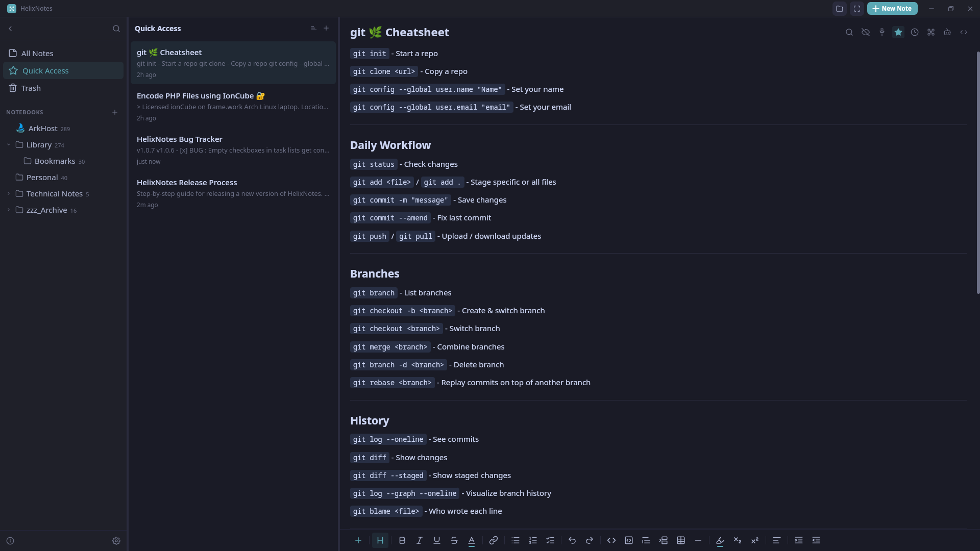
Task: Click the insert link toolbar icon
Action: 494,540
